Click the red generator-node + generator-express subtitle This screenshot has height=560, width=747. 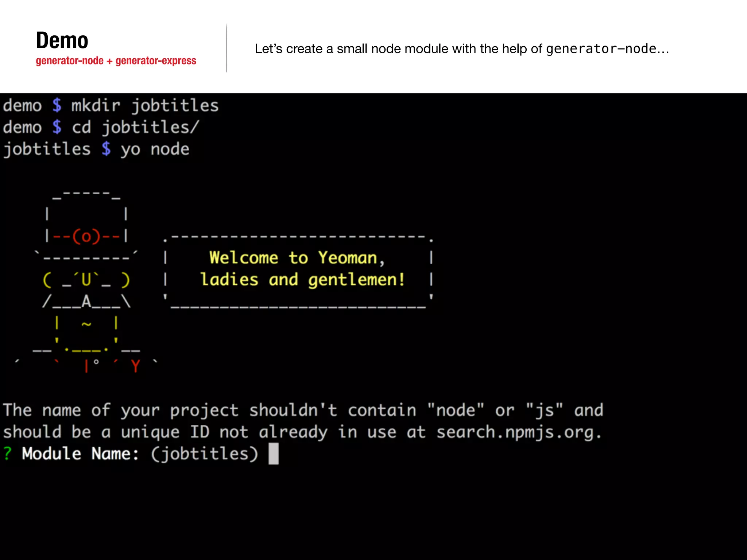point(116,61)
